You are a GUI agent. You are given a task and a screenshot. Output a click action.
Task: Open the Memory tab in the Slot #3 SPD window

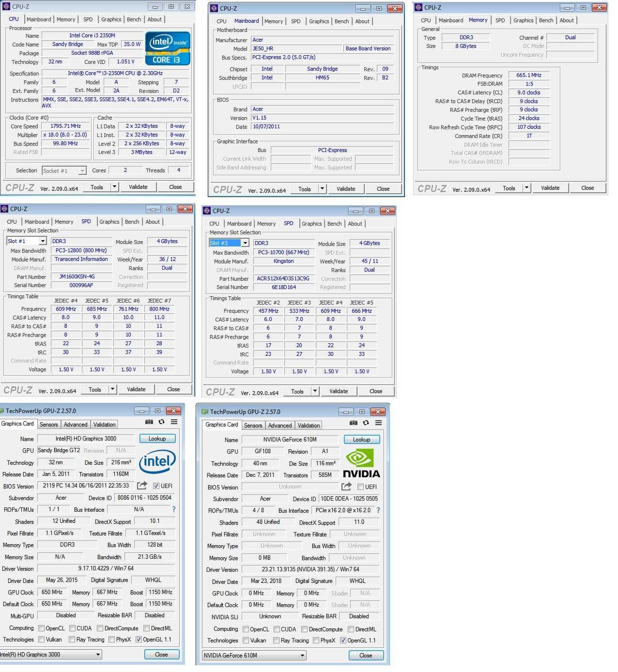pos(266,224)
